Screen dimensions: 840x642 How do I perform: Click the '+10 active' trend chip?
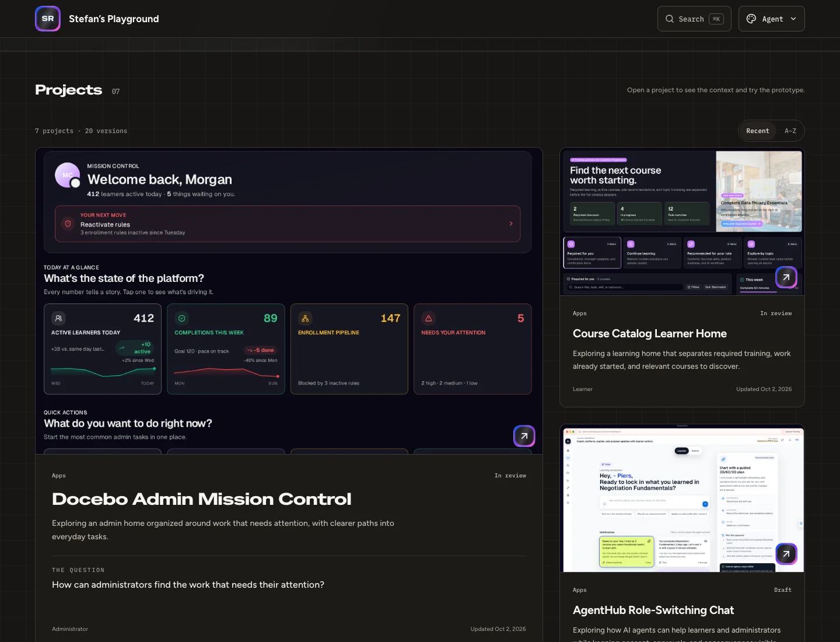pos(136,348)
